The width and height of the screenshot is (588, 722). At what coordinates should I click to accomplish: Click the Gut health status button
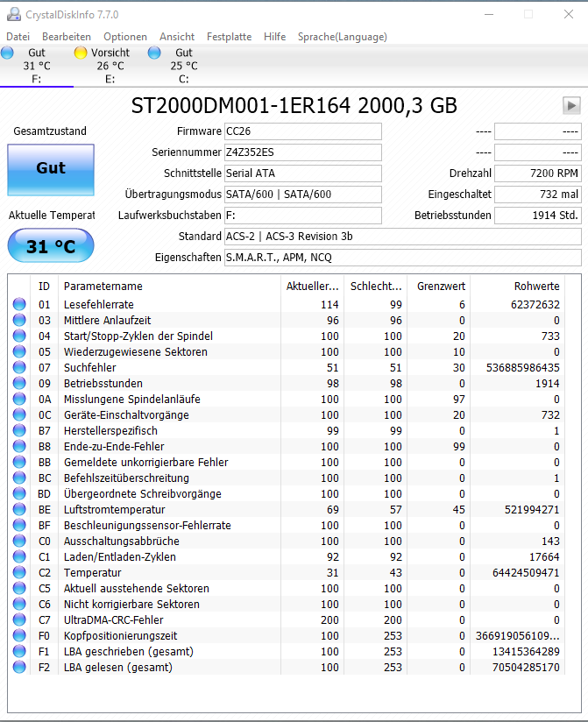coord(51,170)
